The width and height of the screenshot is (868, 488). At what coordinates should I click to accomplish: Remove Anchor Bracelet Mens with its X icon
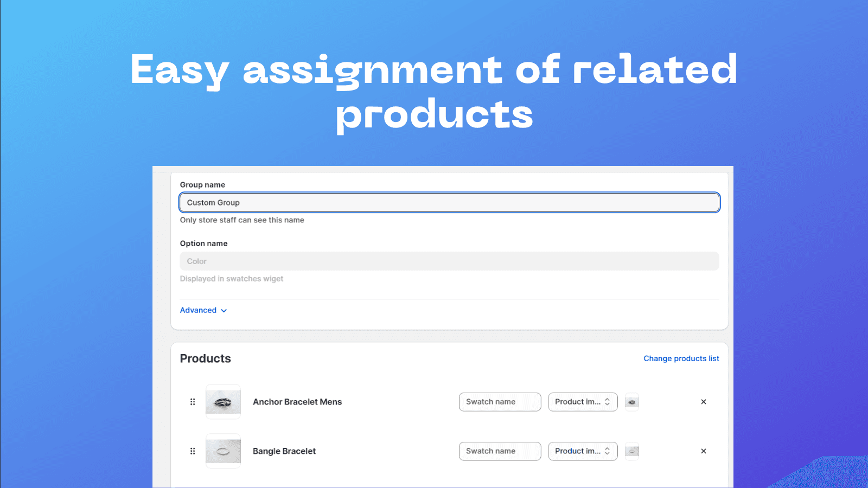pos(704,402)
